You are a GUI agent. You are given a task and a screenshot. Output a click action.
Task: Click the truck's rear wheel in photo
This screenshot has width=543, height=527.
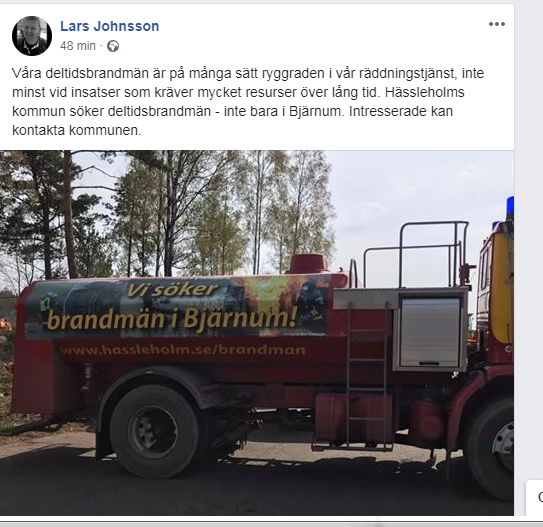click(154, 431)
